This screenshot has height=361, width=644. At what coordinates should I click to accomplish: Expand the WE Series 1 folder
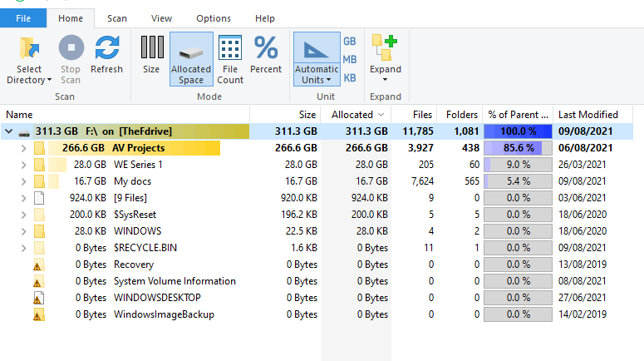[24, 165]
